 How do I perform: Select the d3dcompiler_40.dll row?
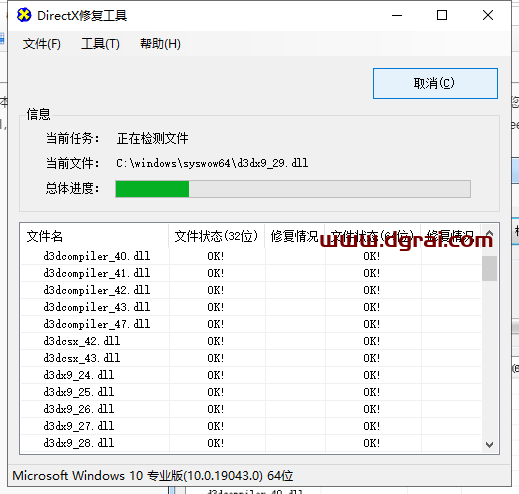[x=251, y=256]
